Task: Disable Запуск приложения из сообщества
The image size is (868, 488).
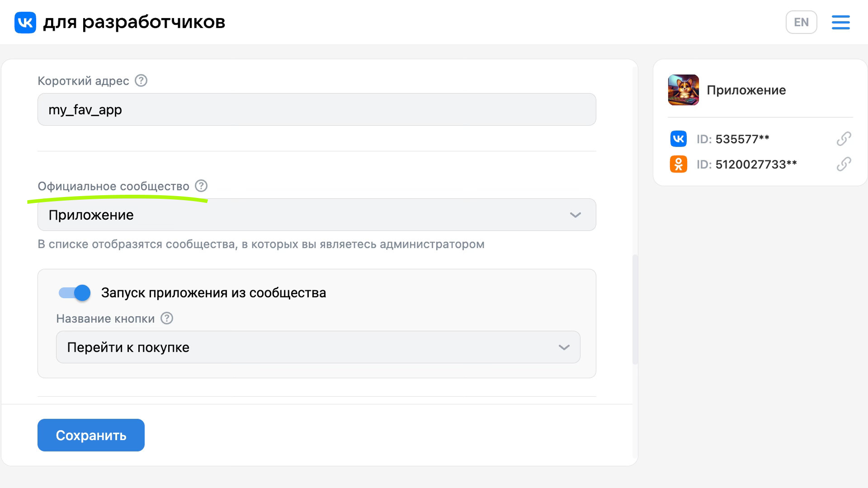Action: pyautogui.click(x=74, y=293)
